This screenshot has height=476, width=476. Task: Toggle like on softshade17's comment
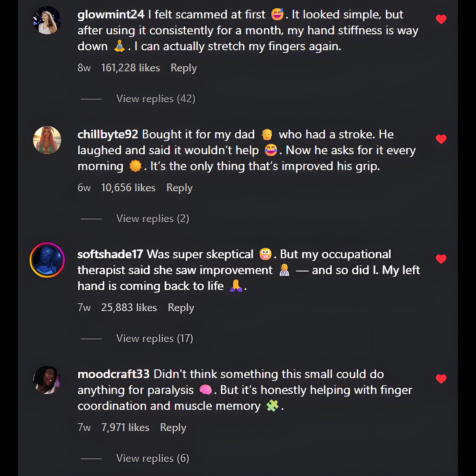441,259
